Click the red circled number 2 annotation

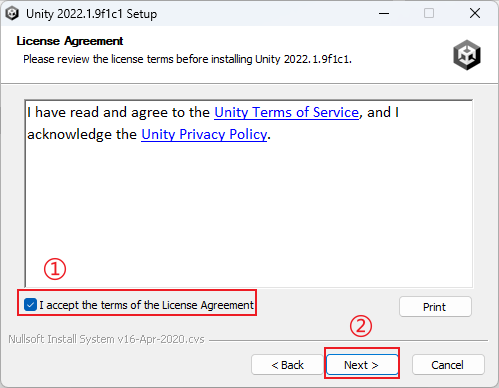361,326
